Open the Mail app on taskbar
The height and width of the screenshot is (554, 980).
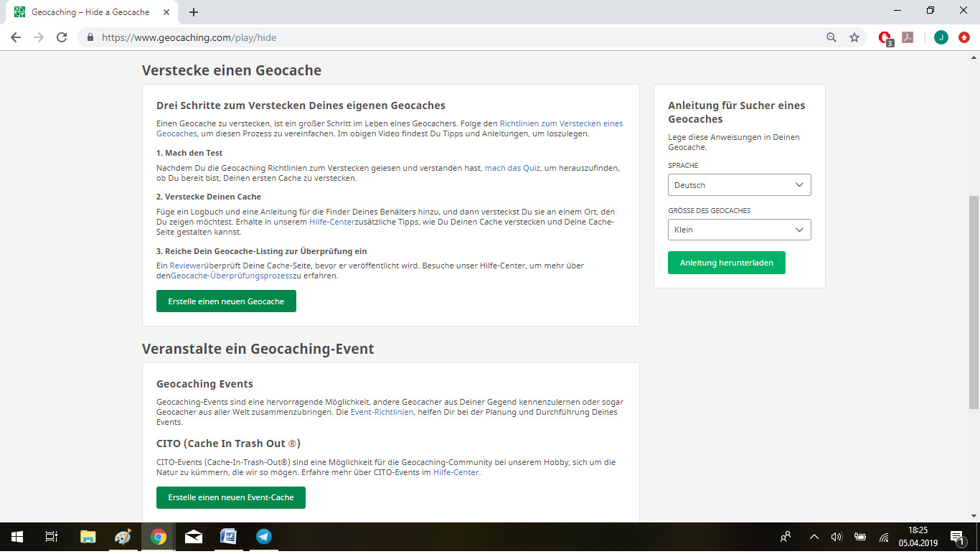[193, 537]
